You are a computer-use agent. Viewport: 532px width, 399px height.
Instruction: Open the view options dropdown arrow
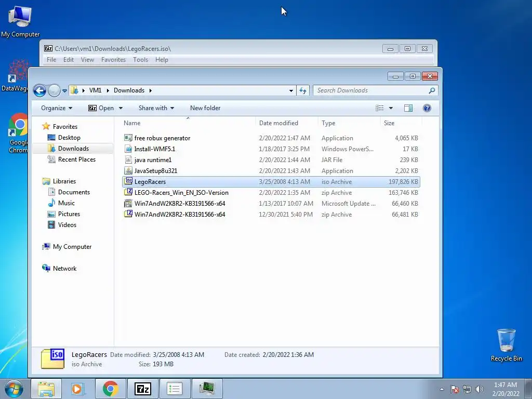[x=391, y=108]
